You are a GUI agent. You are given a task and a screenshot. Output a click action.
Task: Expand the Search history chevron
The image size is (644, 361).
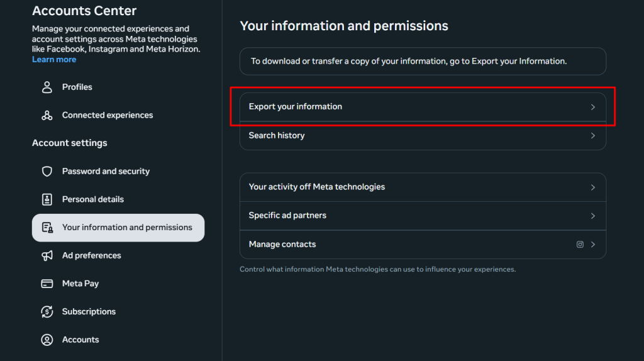[592, 136]
